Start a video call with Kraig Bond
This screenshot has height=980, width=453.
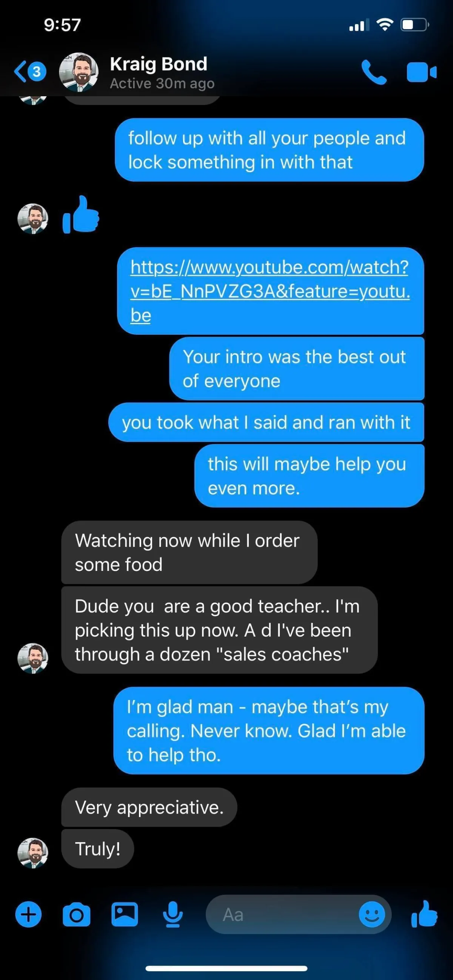coord(421,72)
